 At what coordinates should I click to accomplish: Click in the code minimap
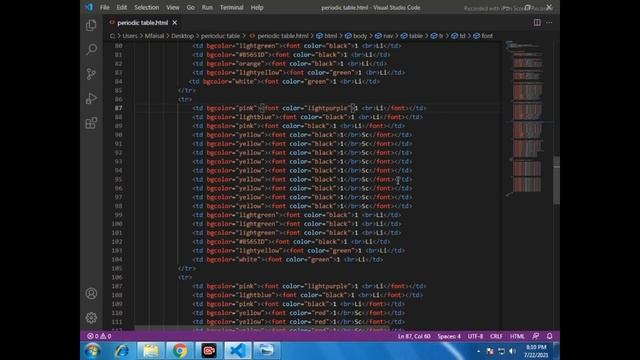pyautogui.click(x=527, y=118)
